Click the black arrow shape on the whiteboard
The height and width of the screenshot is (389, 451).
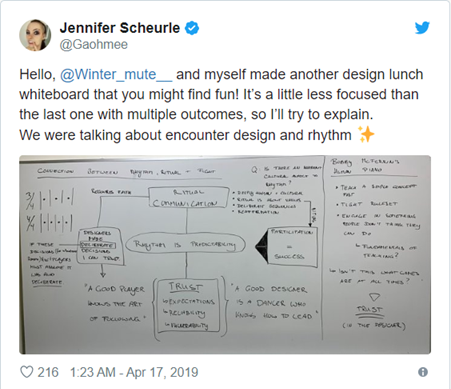[262, 247]
